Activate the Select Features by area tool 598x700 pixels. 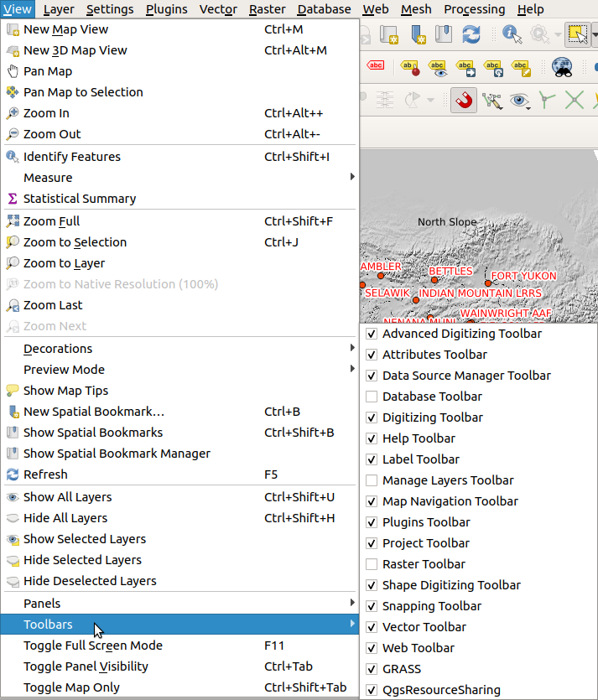pyautogui.click(x=576, y=34)
